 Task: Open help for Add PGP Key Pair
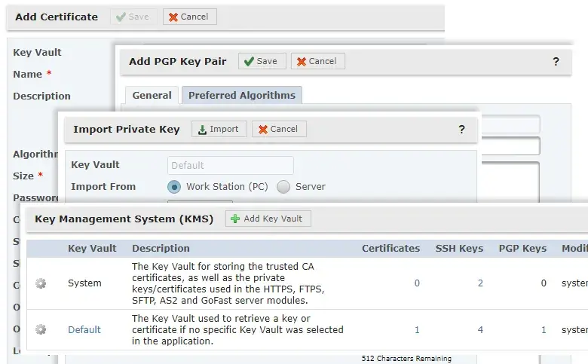click(x=556, y=62)
